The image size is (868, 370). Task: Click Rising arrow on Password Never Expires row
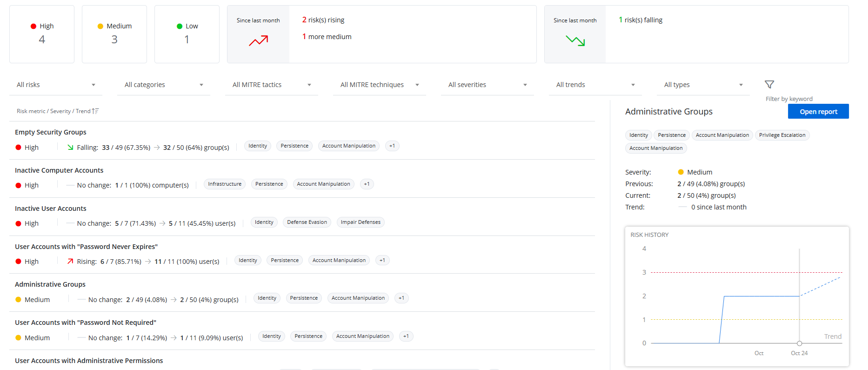point(70,262)
